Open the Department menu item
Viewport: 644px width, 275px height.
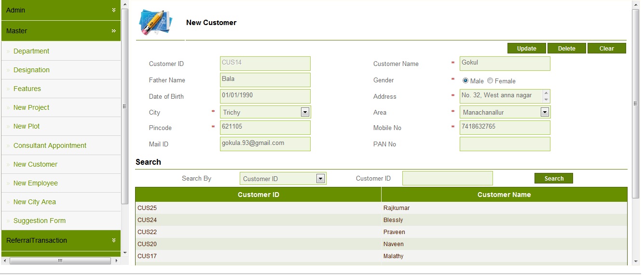pyautogui.click(x=31, y=51)
